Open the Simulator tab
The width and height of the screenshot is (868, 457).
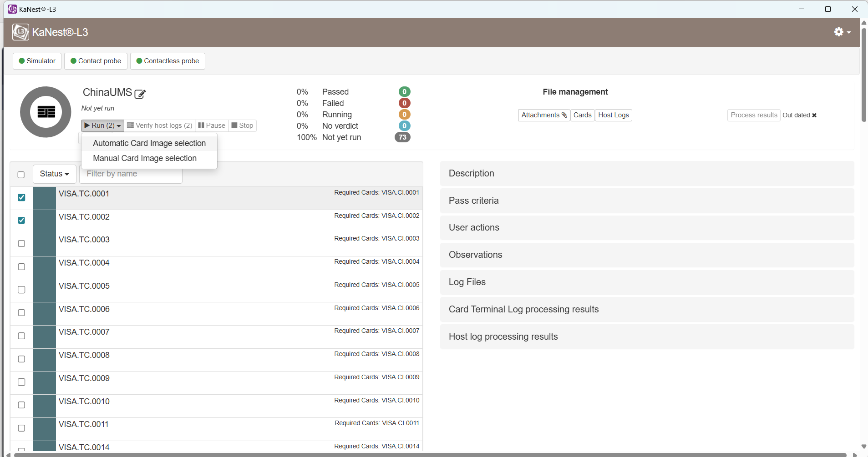pos(37,61)
